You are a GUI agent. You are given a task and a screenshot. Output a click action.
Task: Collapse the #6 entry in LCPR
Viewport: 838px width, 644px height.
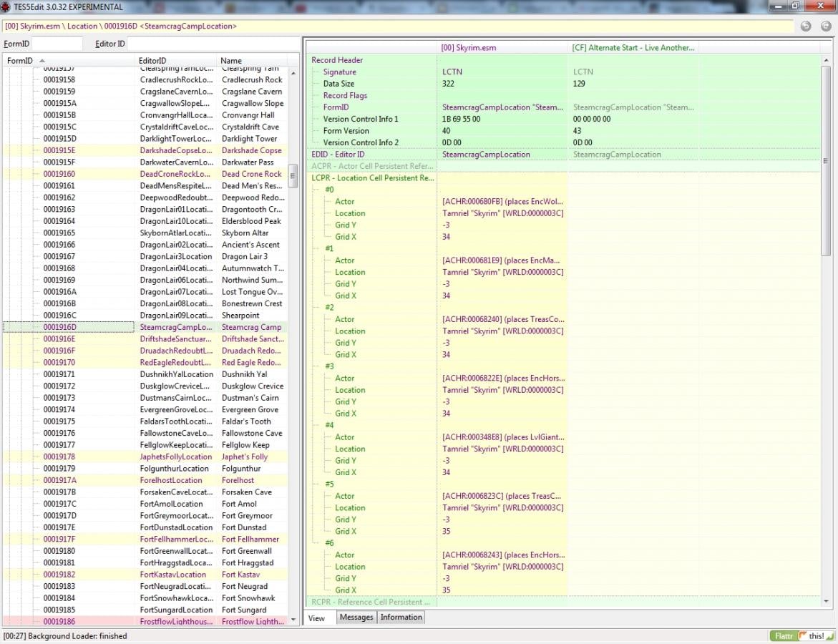(x=329, y=543)
